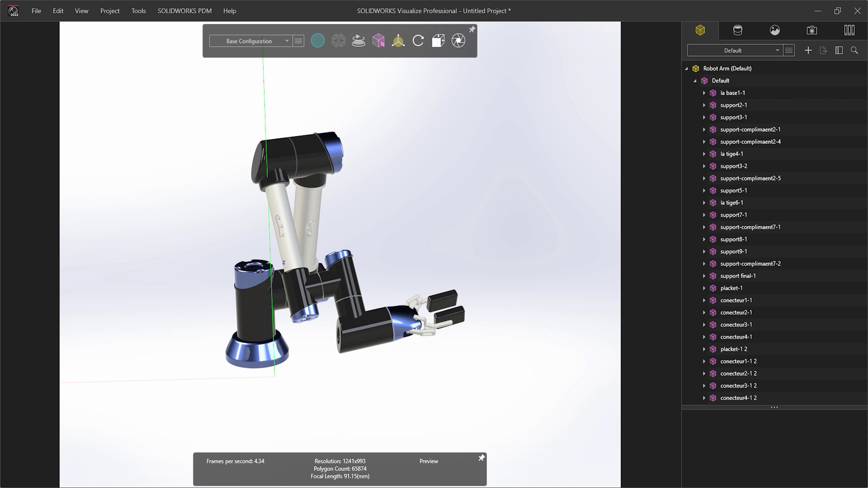Open the SOLIDWORKS PDM menu

[184, 11]
